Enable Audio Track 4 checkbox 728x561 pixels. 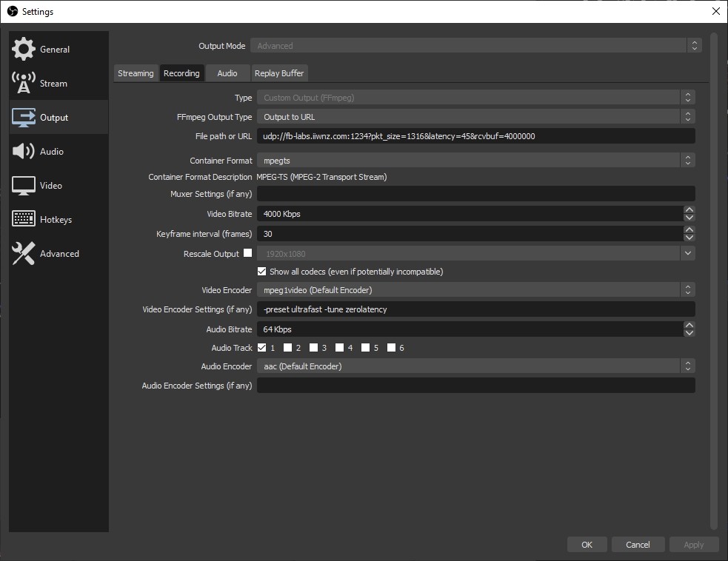pyautogui.click(x=340, y=348)
